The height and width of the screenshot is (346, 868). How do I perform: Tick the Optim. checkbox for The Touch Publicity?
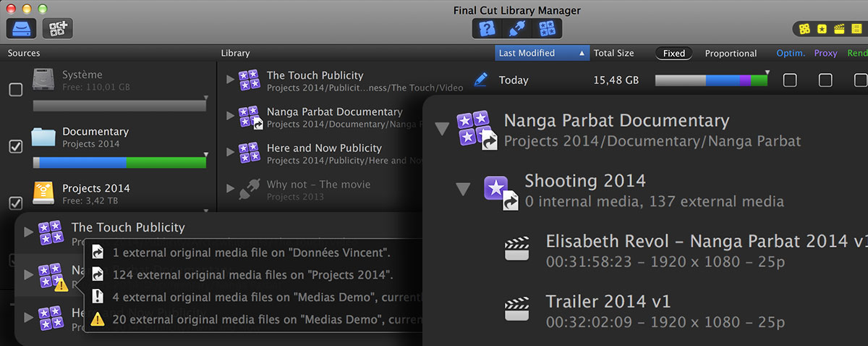[x=791, y=80]
